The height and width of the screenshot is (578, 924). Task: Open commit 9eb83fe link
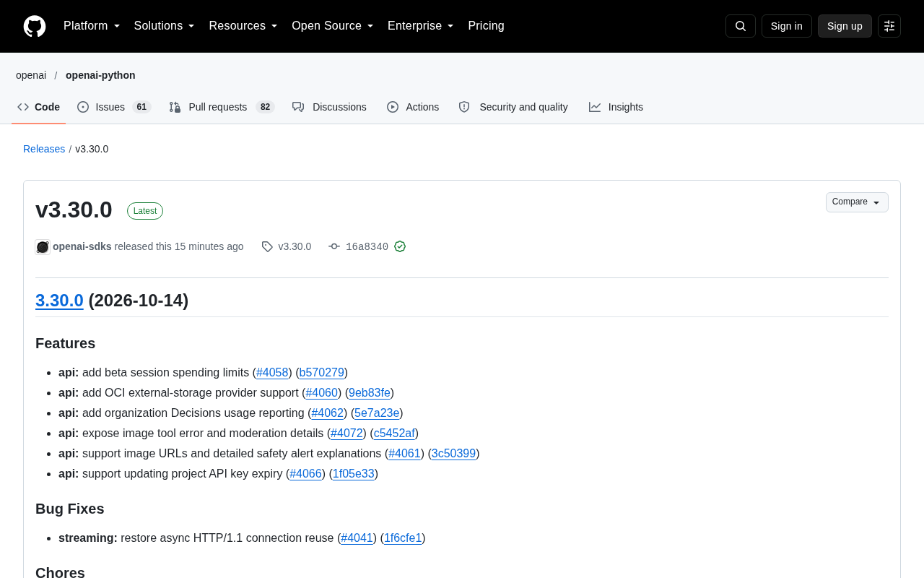click(370, 393)
